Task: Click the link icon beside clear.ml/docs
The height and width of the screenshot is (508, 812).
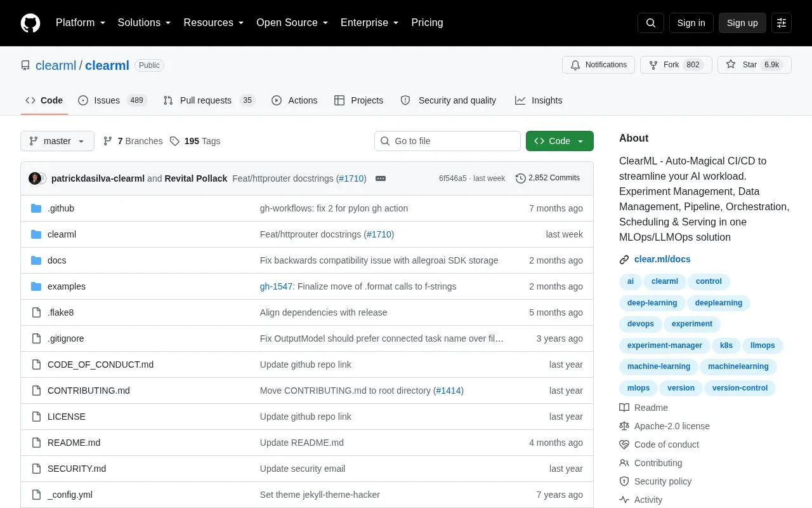Action: click(x=624, y=260)
